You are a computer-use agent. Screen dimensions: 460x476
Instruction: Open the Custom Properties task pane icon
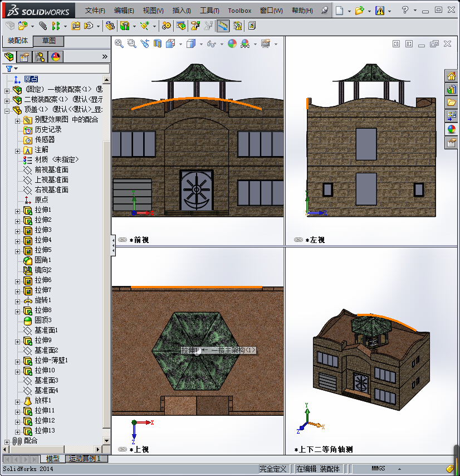pyautogui.click(x=451, y=142)
